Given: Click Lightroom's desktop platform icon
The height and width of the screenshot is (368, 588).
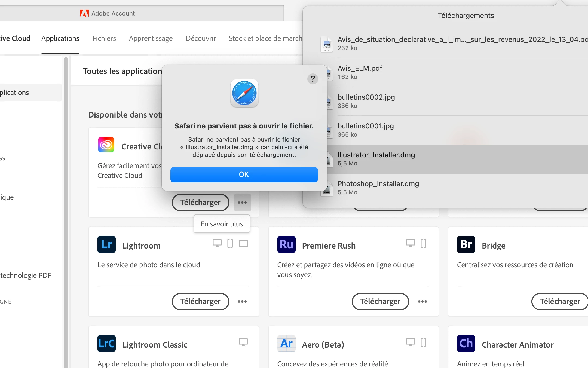Looking at the screenshot, I should [217, 243].
